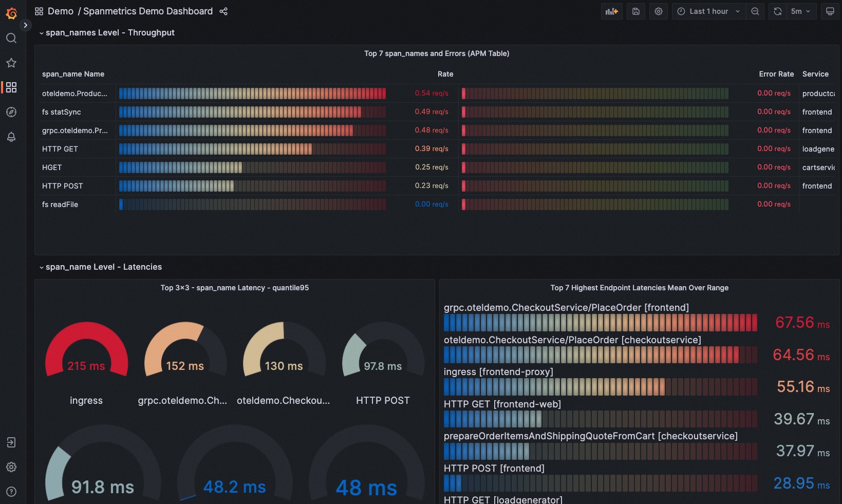Open the search icon in sidebar
842x504 pixels.
point(11,38)
